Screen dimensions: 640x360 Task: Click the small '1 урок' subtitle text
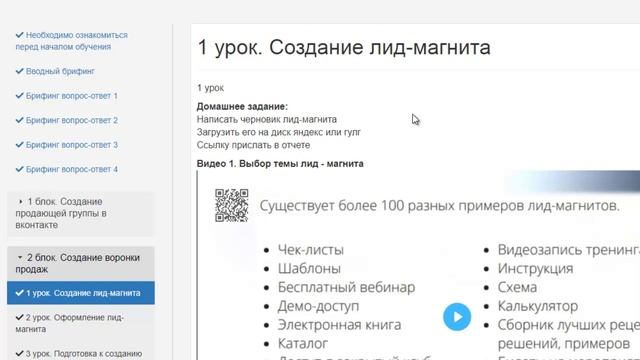(210, 88)
